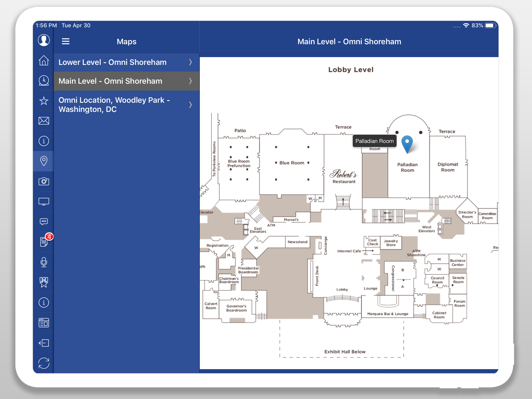Open the user profile avatar icon

44,40
